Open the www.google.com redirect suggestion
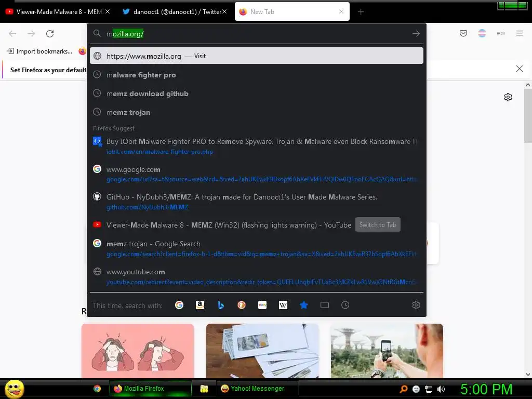 pyautogui.click(x=257, y=174)
